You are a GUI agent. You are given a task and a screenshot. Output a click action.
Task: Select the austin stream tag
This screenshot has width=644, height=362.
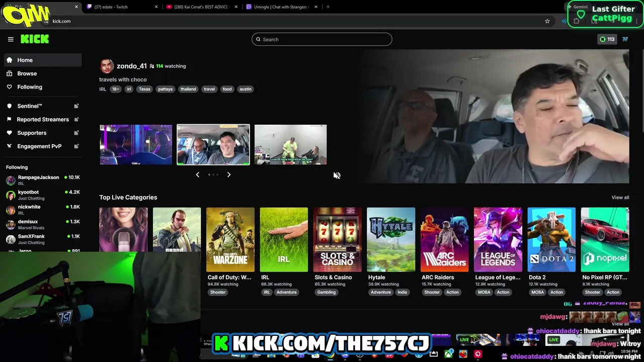click(246, 89)
